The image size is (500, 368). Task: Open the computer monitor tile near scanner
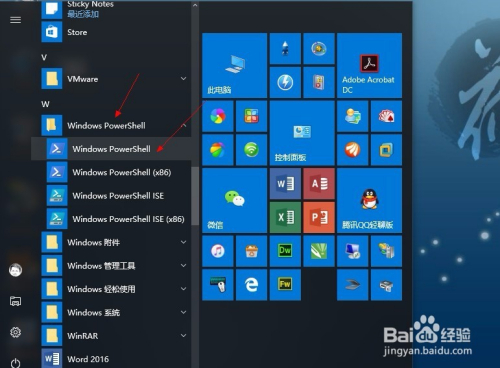(x=353, y=251)
